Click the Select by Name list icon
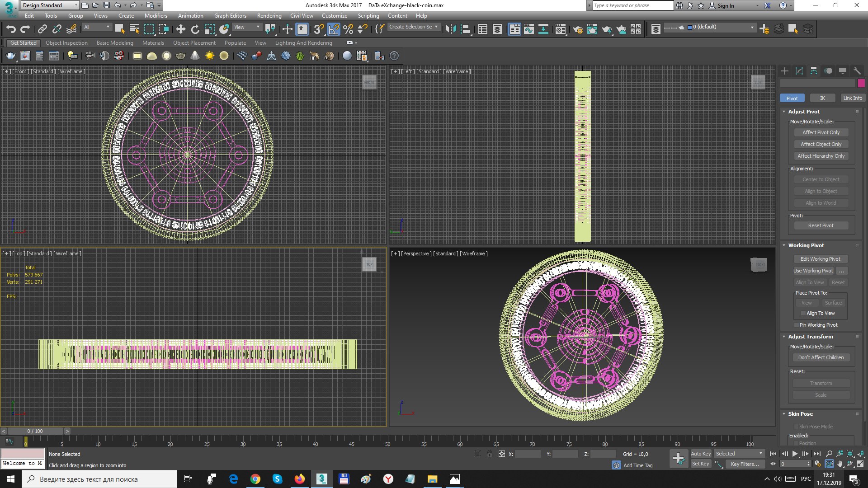868x488 pixels. (134, 29)
